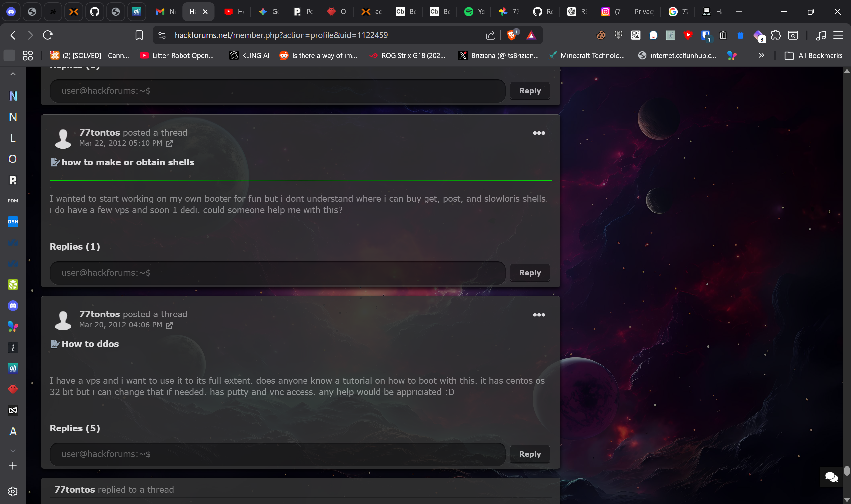Bookmark this page with bookmark icon
Viewport: 851px width, 504px height.
pos(139,35)
